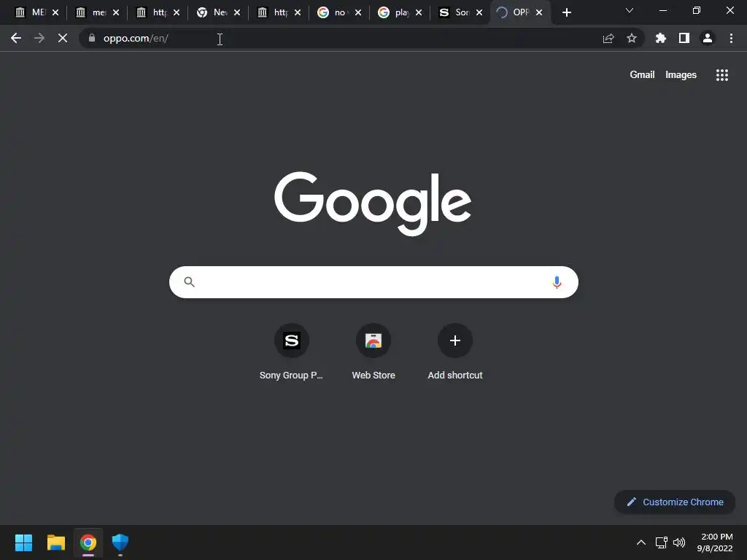Open Windows Security shield in taskbar
This screenshot has width=747, height=560.
pyautogui.click(x=120, y=542)
